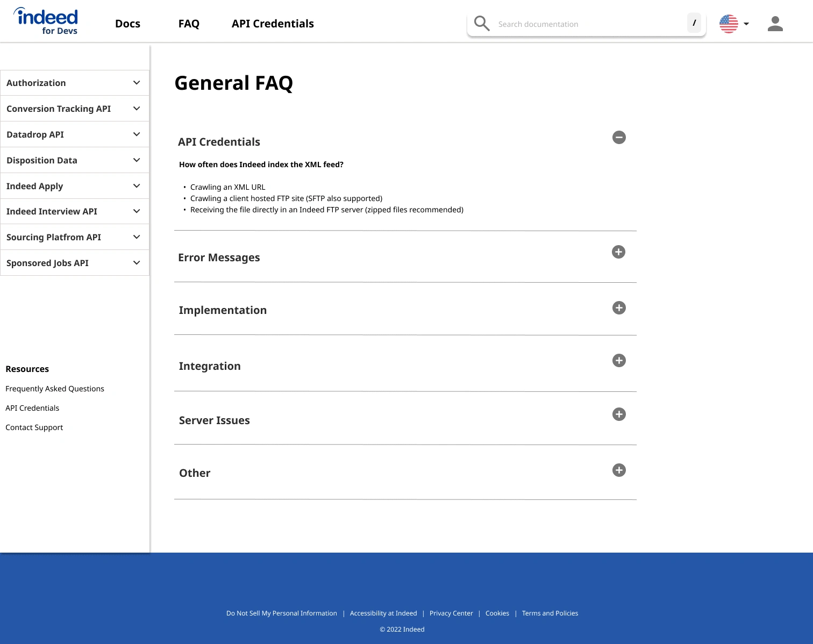Expand Conversion Tracking API chevron
Image resolution: width=813 pixels, height=644 pixels.
tap(137, 109)
